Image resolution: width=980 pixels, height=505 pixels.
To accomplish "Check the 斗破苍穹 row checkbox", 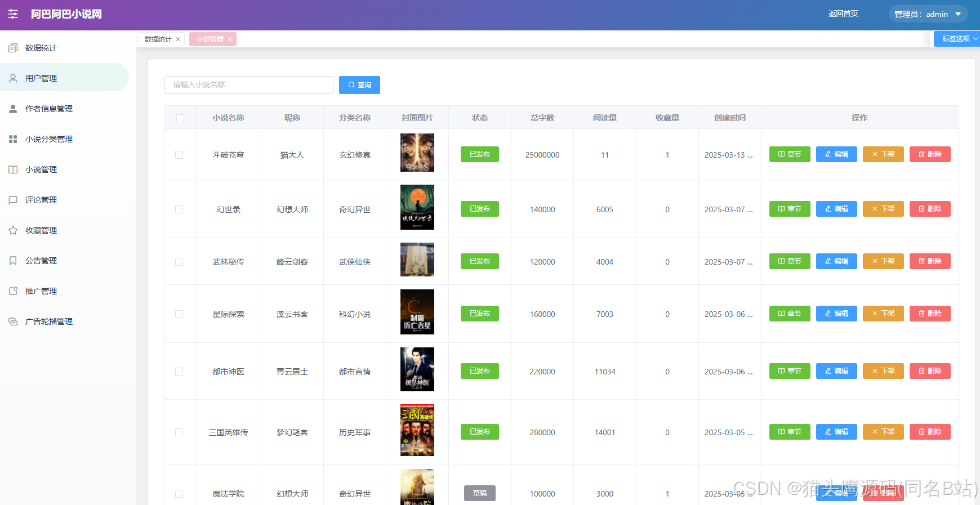I will point(179,155).
